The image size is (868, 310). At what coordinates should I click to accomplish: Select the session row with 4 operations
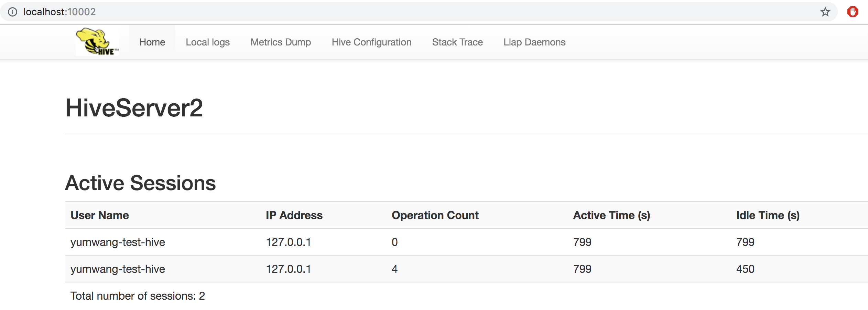pos(118,269)
